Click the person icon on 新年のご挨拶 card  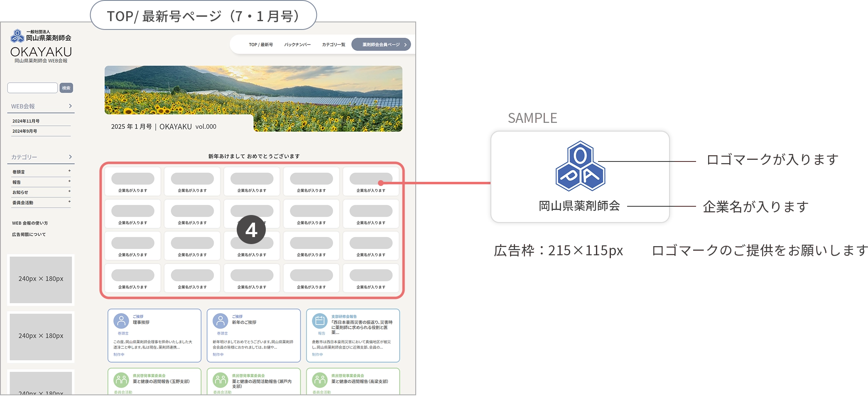[x=221, y=321]
